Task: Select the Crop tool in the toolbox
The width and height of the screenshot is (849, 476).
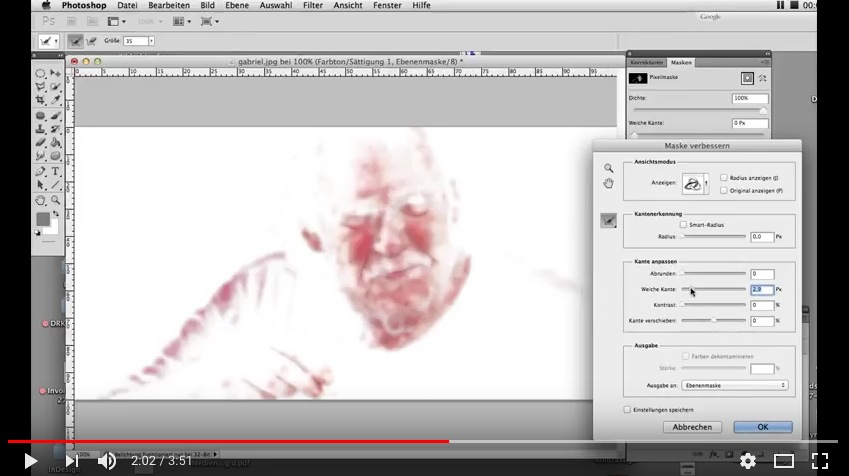Action: click(40, 100)
